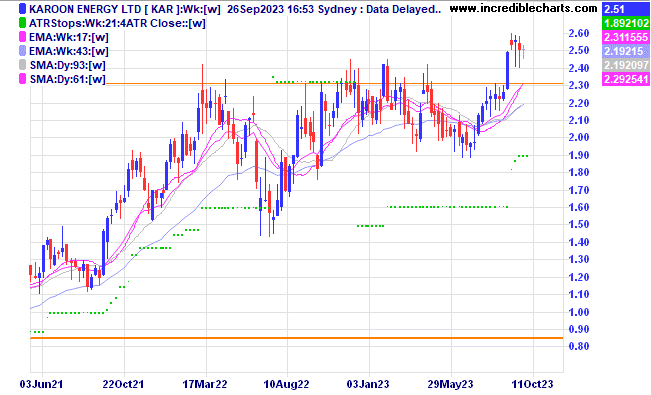Open the www.incrediblecharts.com link text
The width and height of the screenshot is (651, 395).
click(x=524, y=8)
